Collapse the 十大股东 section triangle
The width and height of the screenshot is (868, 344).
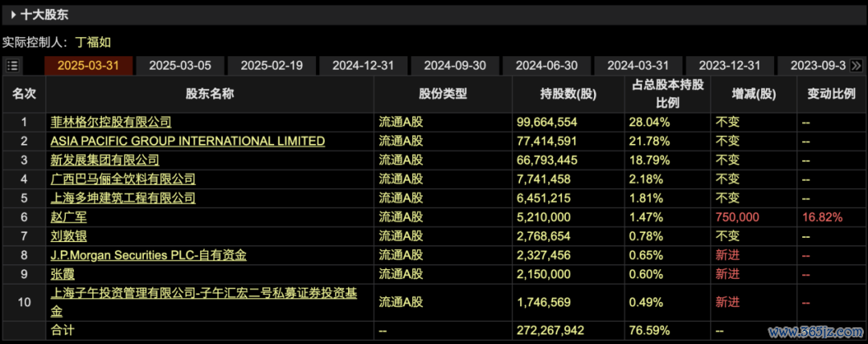pos(13,15)
